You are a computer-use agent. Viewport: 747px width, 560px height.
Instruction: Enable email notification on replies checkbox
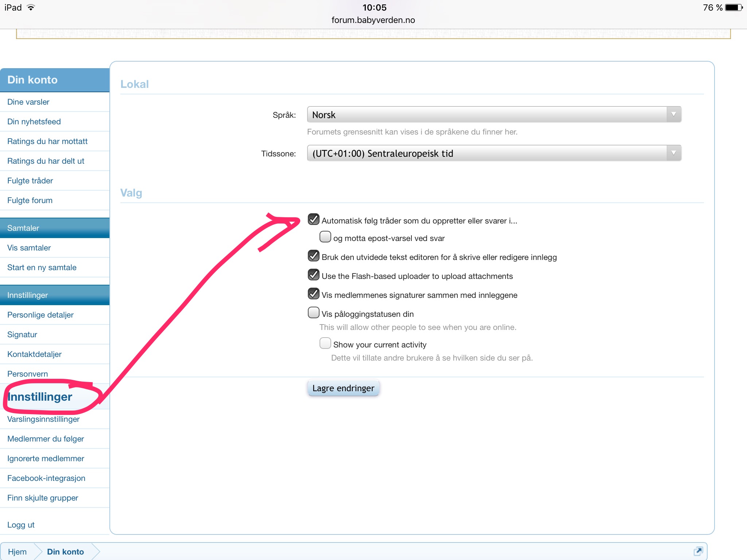tap(325, 237)
